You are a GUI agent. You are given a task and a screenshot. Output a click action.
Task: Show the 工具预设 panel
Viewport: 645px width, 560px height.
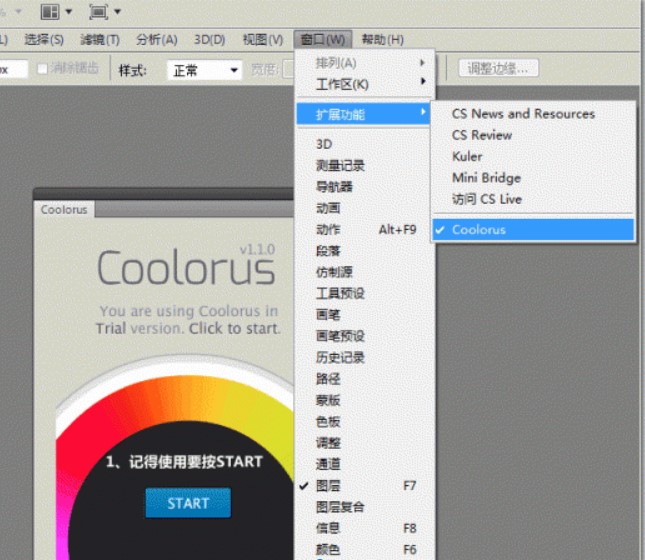(365, 293)
